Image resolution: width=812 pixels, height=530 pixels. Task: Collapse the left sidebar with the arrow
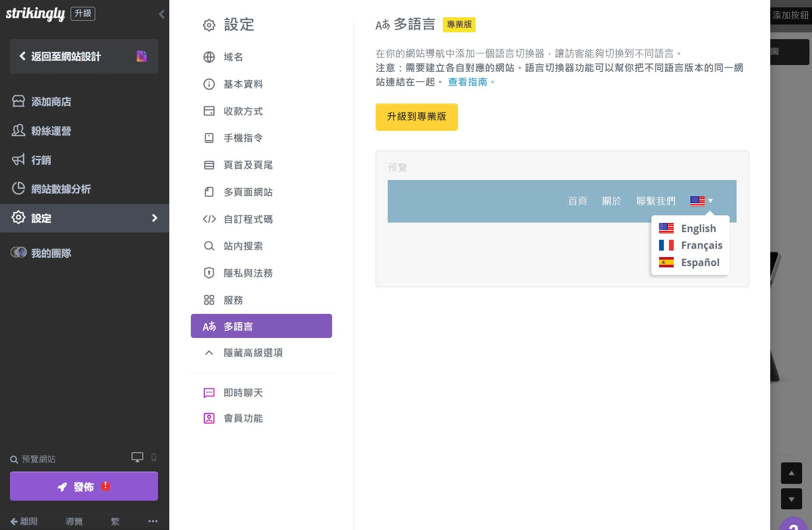pyautogui.click(x=162, y=14)
